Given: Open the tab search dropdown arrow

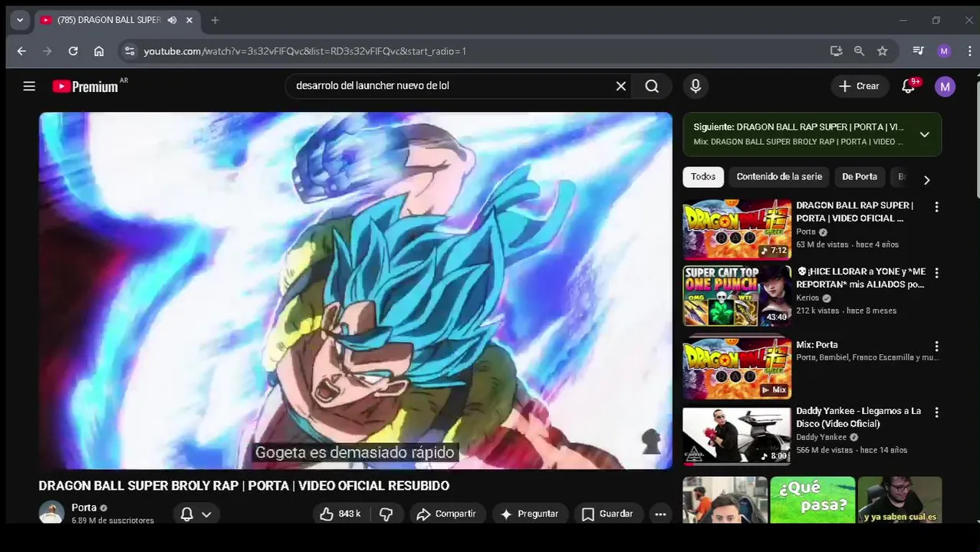Looking at the screenshot, I should [20, 20].
